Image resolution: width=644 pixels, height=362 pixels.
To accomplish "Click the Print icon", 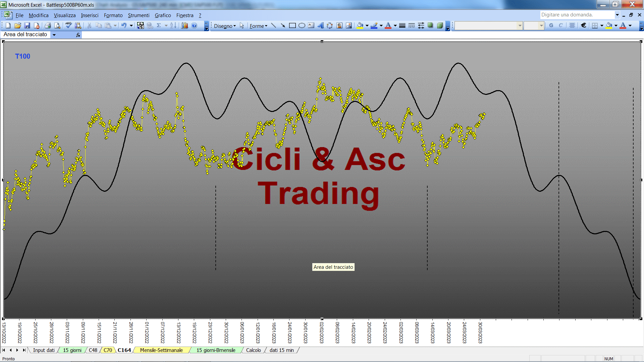I will point(48,25).
